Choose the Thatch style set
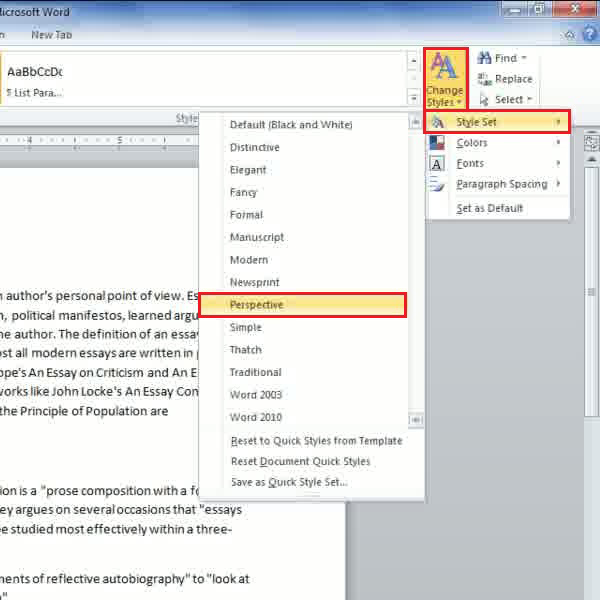This screenshot has width=600, height=600. coord(302,350)
